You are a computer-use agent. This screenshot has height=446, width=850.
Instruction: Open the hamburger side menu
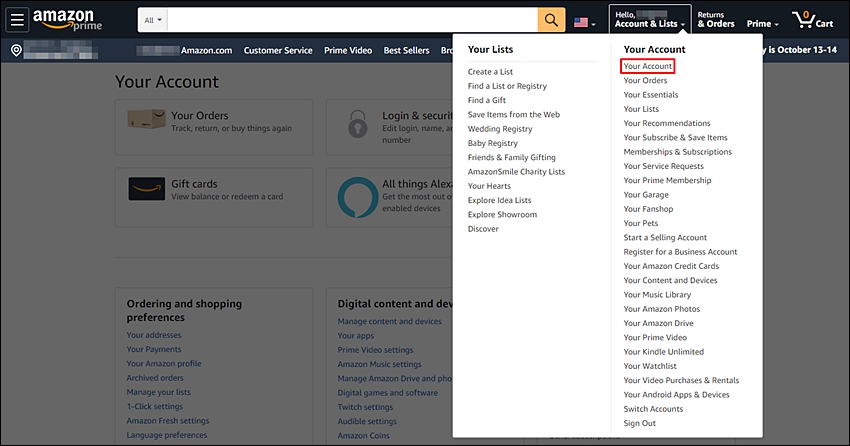(17, 20)
